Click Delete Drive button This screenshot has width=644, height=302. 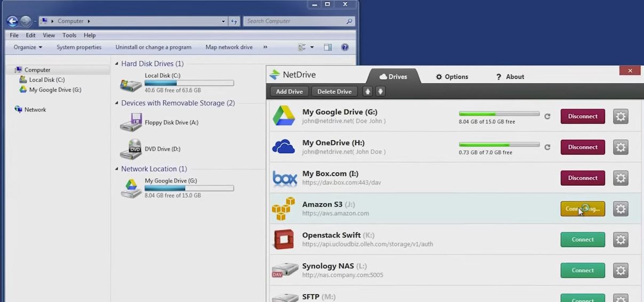tap(335, 91)
